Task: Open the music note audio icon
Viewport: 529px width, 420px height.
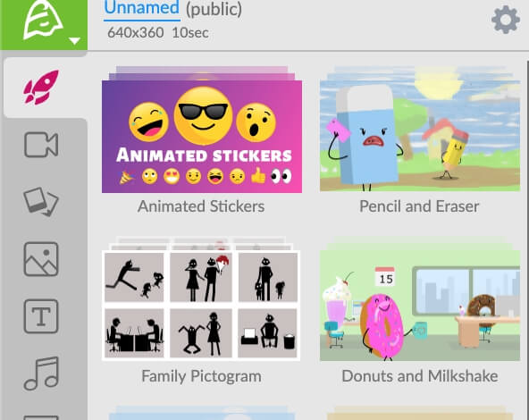Action: 42,374
